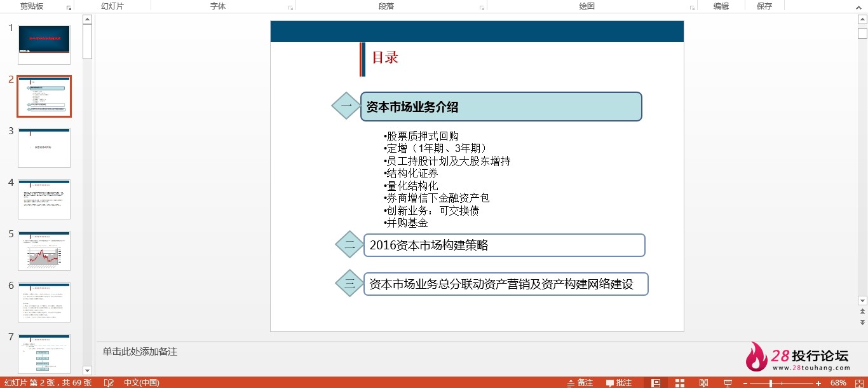Select slide 4 thumbnail
This screenshot has width=868, height=388.
(x=44, y=199)
